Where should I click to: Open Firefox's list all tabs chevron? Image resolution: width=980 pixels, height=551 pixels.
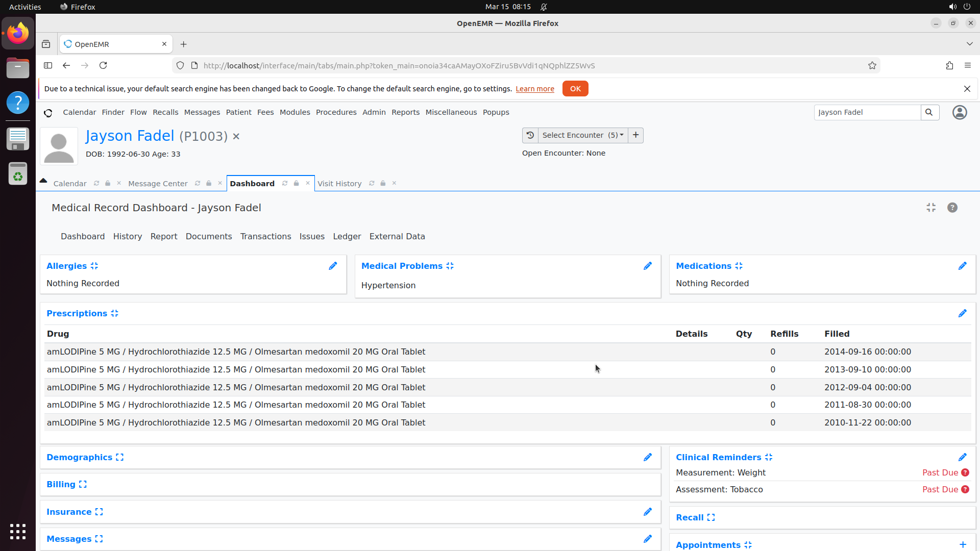[x=969, y=44]
